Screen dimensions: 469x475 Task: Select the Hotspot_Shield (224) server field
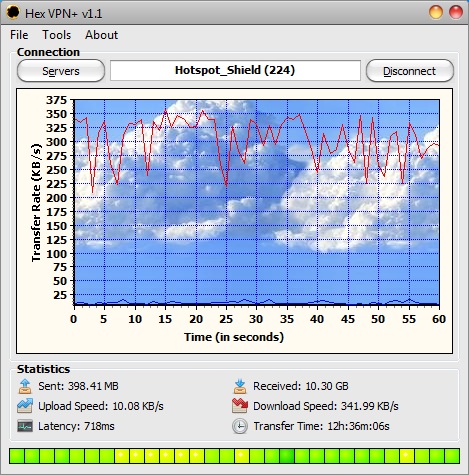pos(235,70)
